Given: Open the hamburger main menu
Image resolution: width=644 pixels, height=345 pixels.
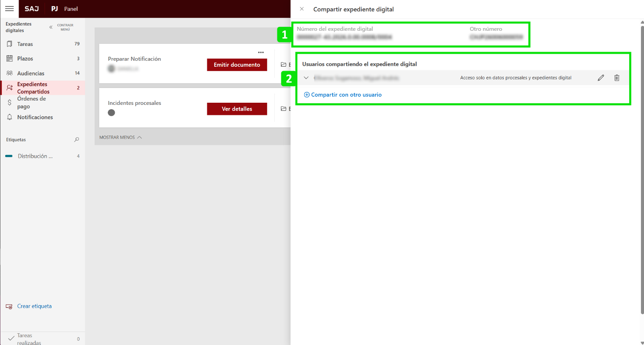Looking at the screenshot, I should coord(9,9).
